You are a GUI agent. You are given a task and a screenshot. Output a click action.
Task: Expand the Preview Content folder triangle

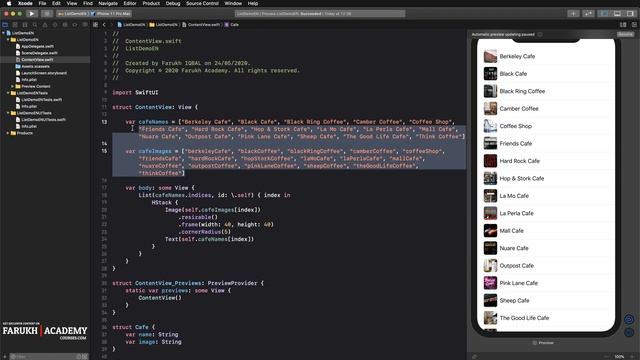click(x=13, y=86)
